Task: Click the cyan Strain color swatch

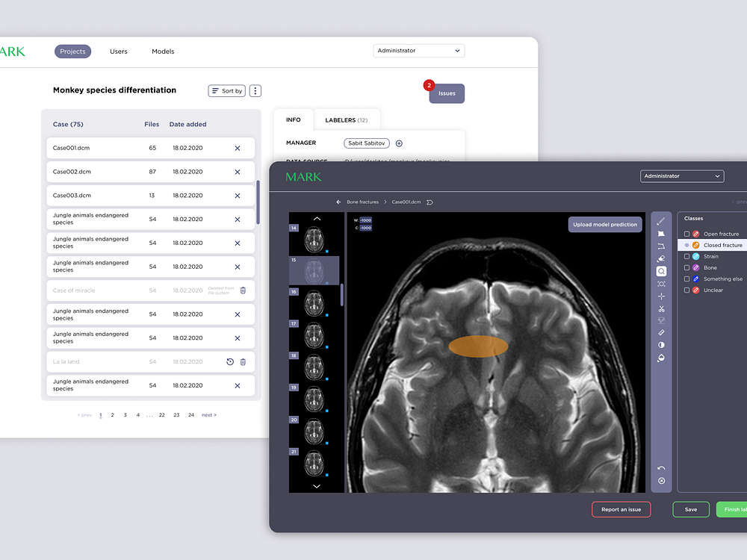Action: [696, 256]
